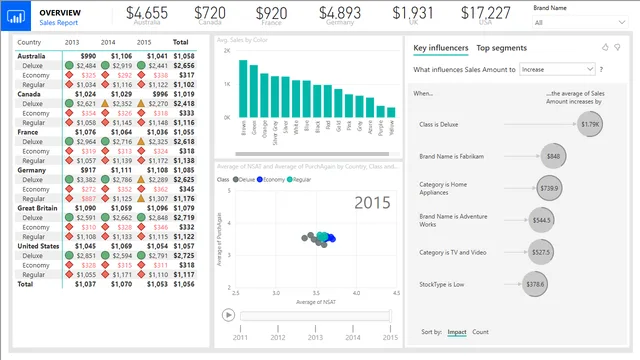Screen dimensions: 640x360
Task: Open the Increase dropdown for Sales Amount
Action: tap(557, 69)
